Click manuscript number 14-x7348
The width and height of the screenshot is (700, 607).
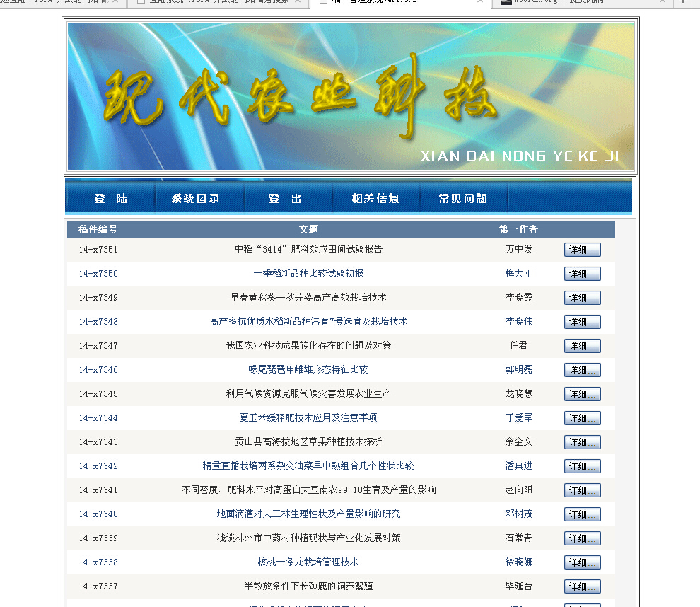click(x=98, y=322)
